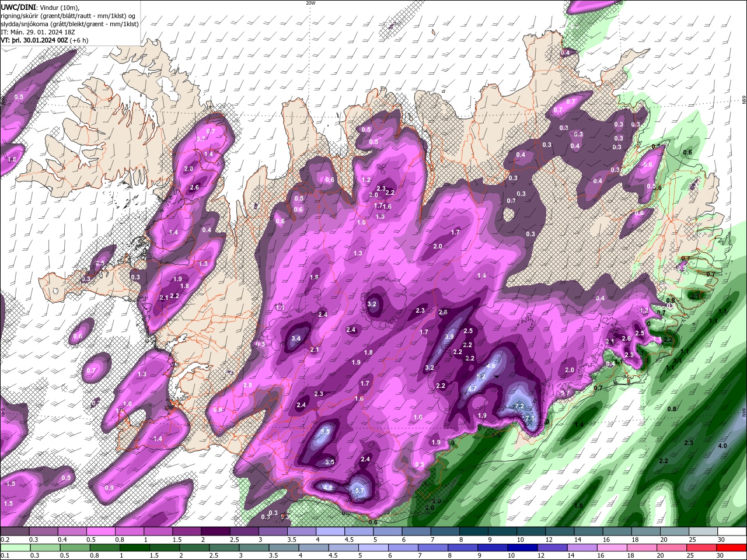Viewport: 747px width, 560px height.
Task: Select the 4.7 precipitation value on map
Action: click(473, 388)
